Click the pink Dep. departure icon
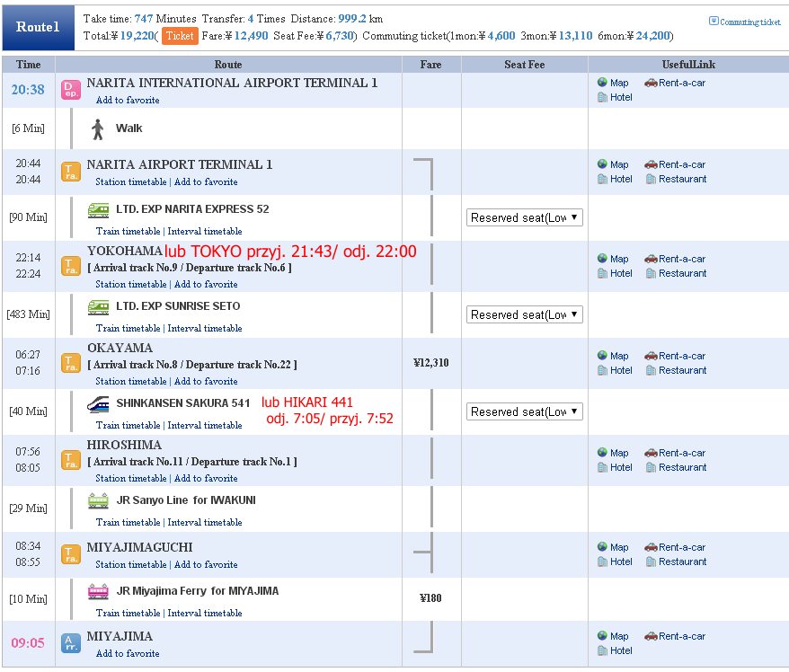Image resolution: width=789 pixels, height=672 pixels. (x=71, y=90)
